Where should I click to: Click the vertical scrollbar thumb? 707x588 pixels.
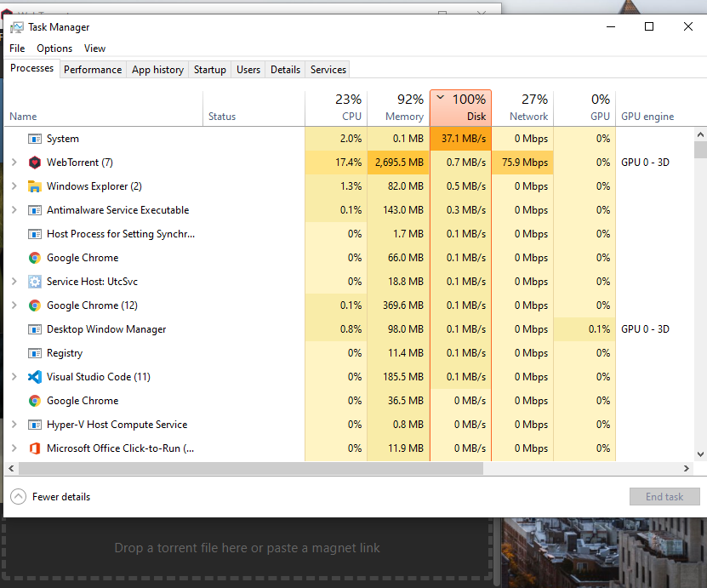pyautogui.click(x=700, y=150)
